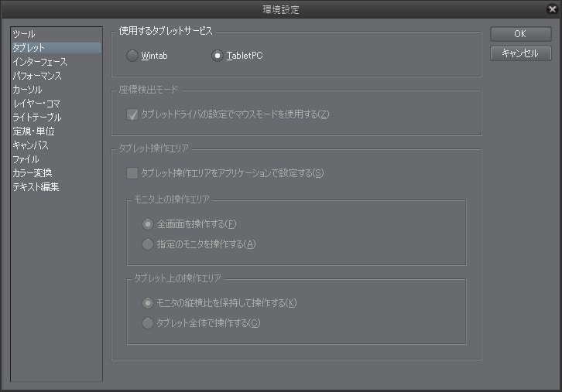Open the ツール settings category
The image size is (562, 392).
click(57, 34)
